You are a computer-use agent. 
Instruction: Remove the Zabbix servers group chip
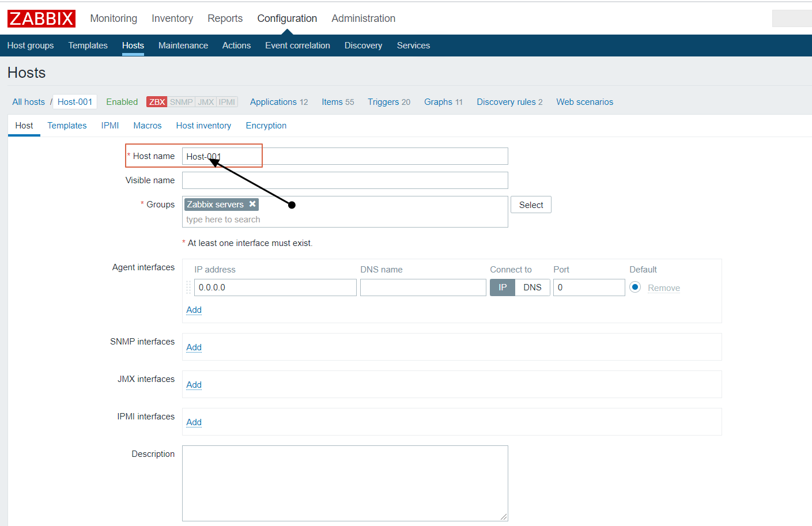(x=252, y=204)
